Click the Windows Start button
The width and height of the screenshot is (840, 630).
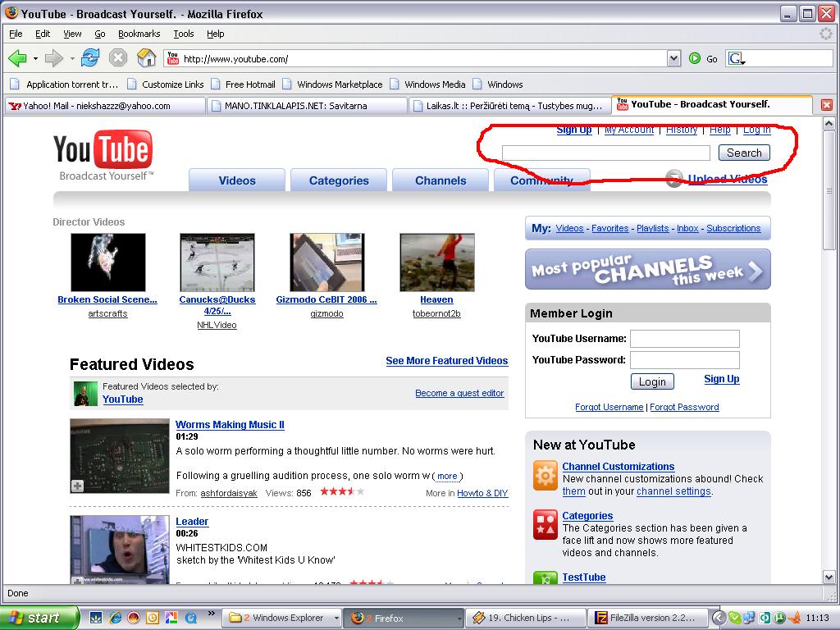click(x=39, y=618)
